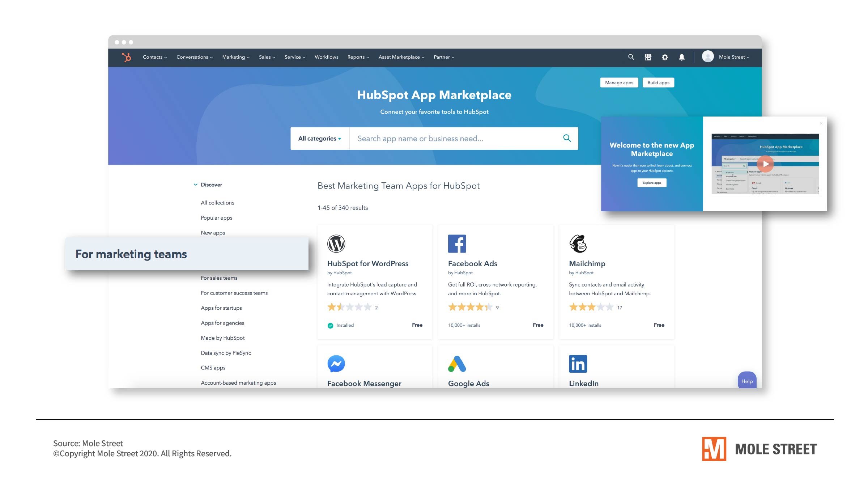Select Made by HubSpot collection

tap(222, 338)
